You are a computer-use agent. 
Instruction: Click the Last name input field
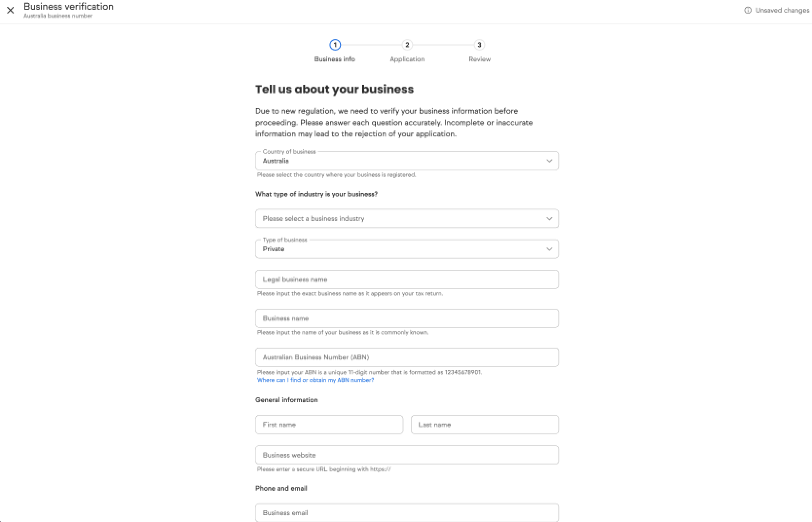coord(484,425)
